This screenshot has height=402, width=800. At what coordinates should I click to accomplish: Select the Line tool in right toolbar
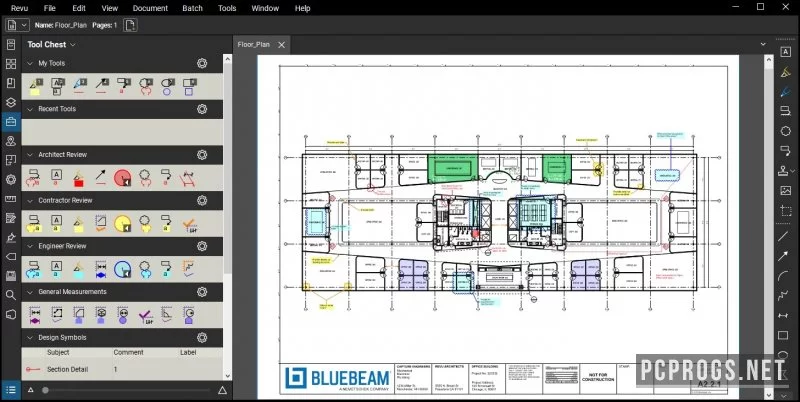tap(783, 236)
